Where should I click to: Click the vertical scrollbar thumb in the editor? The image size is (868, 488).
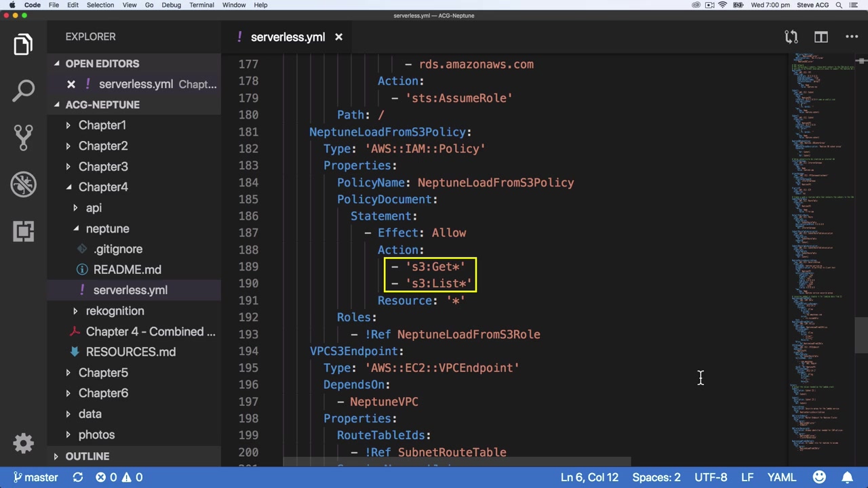[861, 335]
